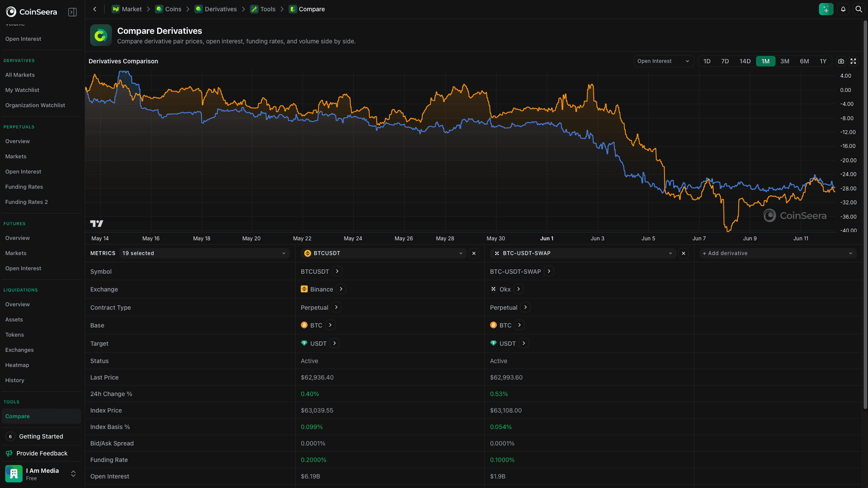Open Organization Watchlist in sidebar

pos(41,105)
